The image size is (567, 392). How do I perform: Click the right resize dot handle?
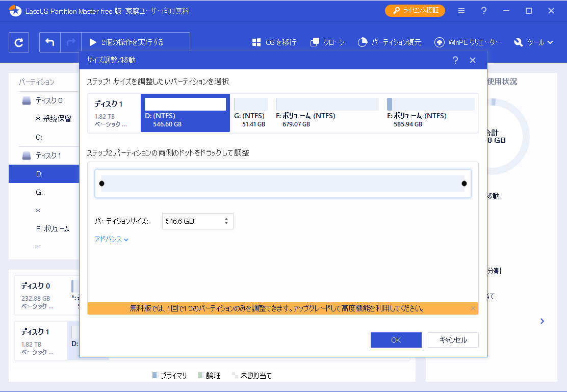[464, 184]
